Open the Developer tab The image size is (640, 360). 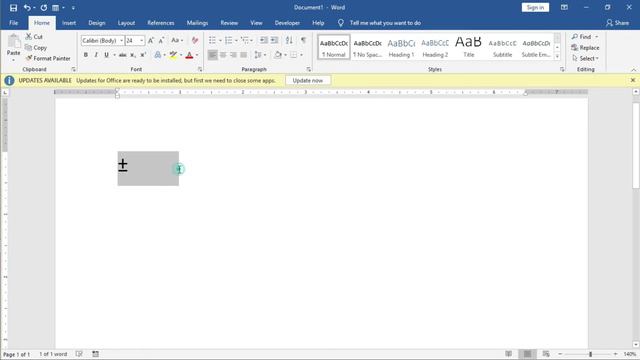(287, 23)
